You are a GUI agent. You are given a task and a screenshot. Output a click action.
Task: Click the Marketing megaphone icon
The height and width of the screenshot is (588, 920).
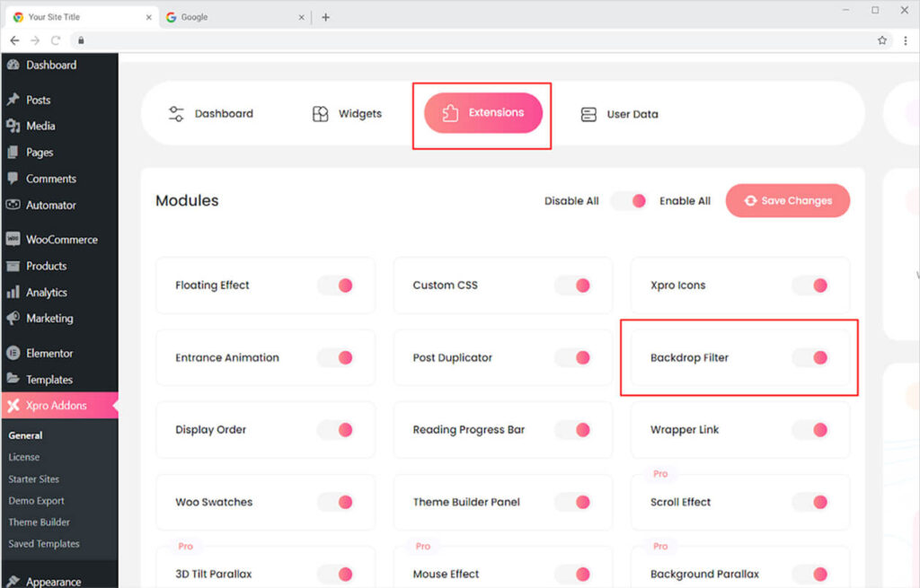point(13,319)
